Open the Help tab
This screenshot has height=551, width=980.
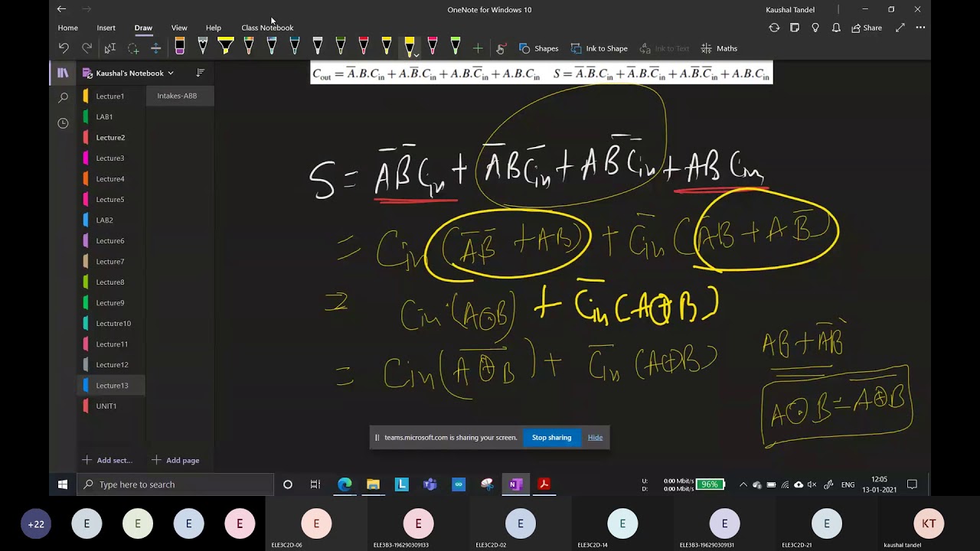(214, 28)
